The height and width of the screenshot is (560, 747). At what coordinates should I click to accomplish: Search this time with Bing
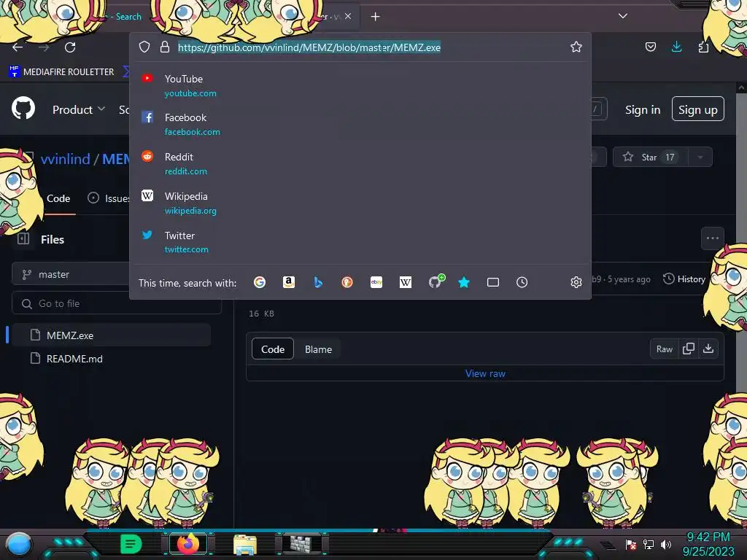[x=318, y=282]
